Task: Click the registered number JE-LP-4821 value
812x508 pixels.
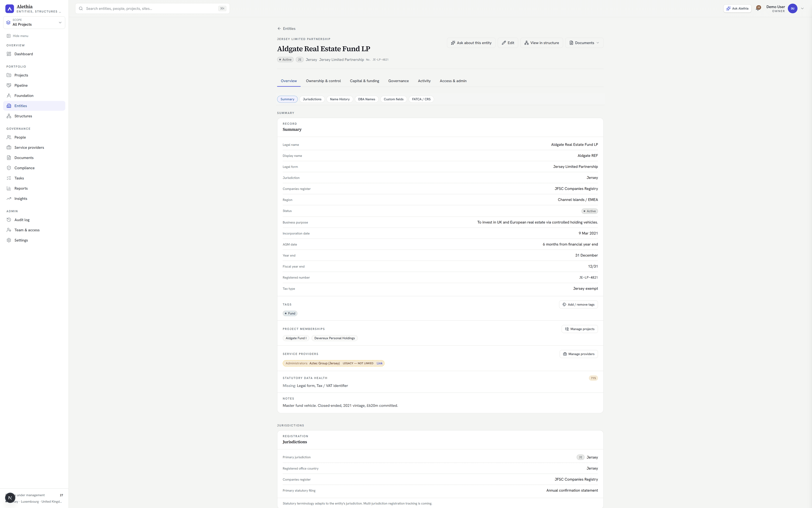Action: pyautogui.click(x=588, y=277)
